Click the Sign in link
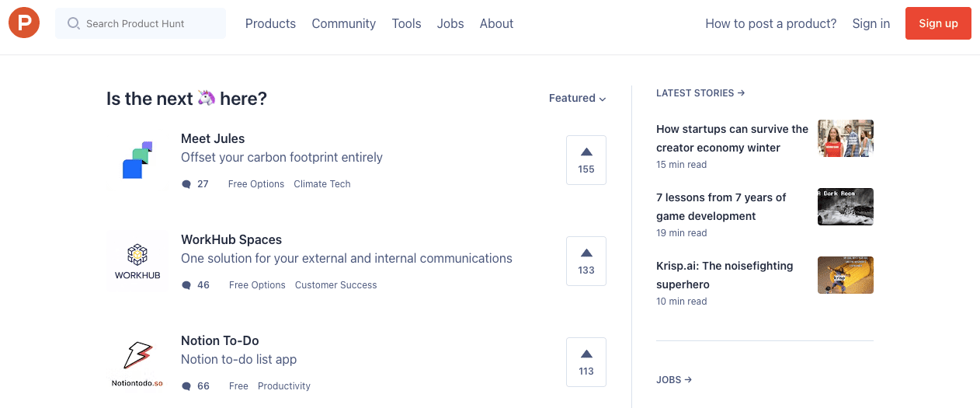The image size is (980, 408). tap(871, 23)
